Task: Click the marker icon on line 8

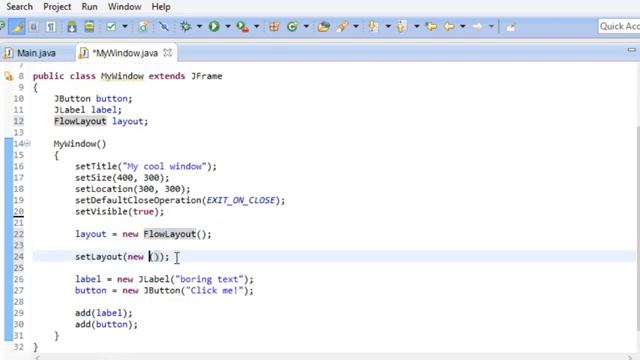Action: pyautogui.click(x=9, y=76)
